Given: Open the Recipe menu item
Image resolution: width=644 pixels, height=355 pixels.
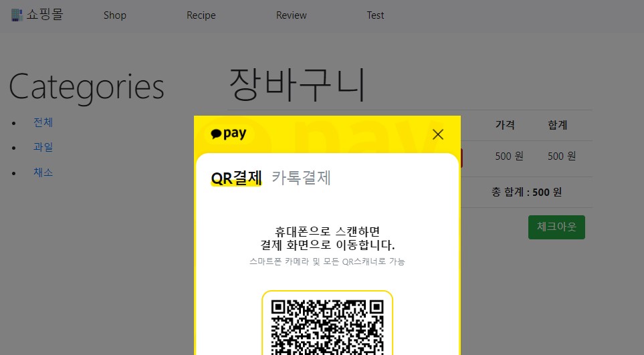Looking at the screenshot, I should [201, 15].
